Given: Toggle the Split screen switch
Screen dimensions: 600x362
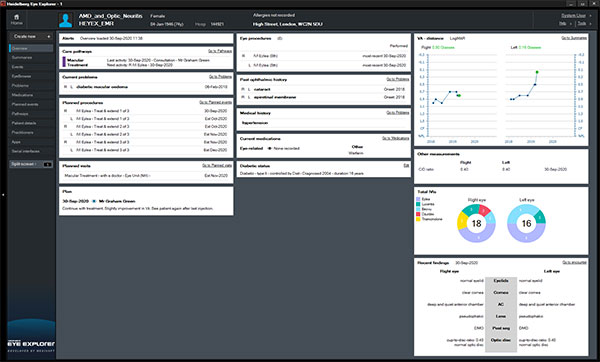Looking at the screenshot, I should tap(47, 164).
